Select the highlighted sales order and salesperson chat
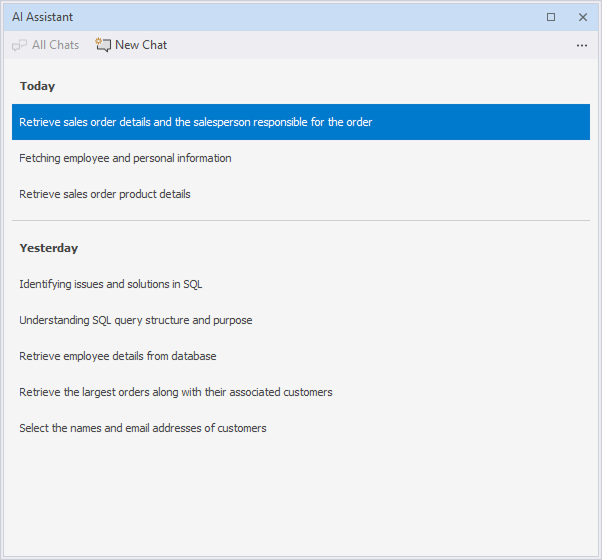This screenshot has width=602, height=560. point(196,122)
